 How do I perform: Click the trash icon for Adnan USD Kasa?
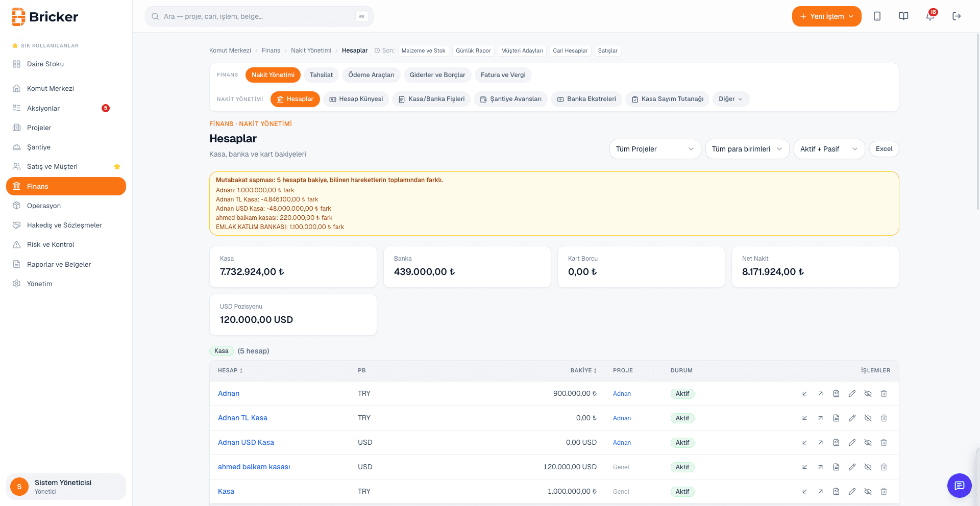(x=884, y=443)
